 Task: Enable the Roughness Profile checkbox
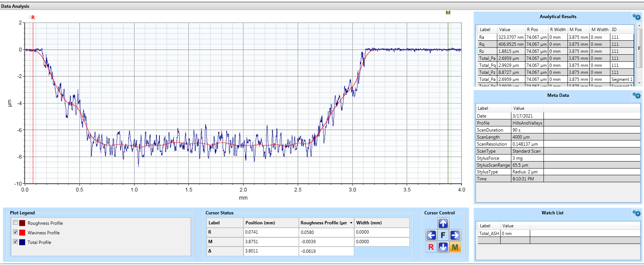tap(16, 222)
